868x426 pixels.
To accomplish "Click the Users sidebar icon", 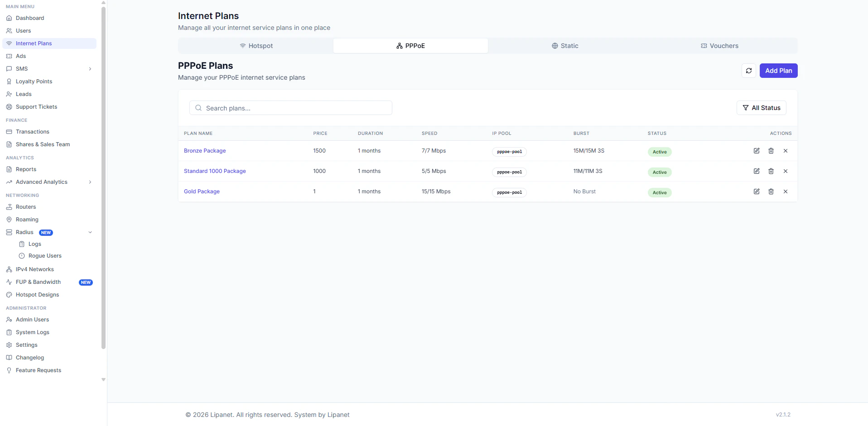I will 9,31.
